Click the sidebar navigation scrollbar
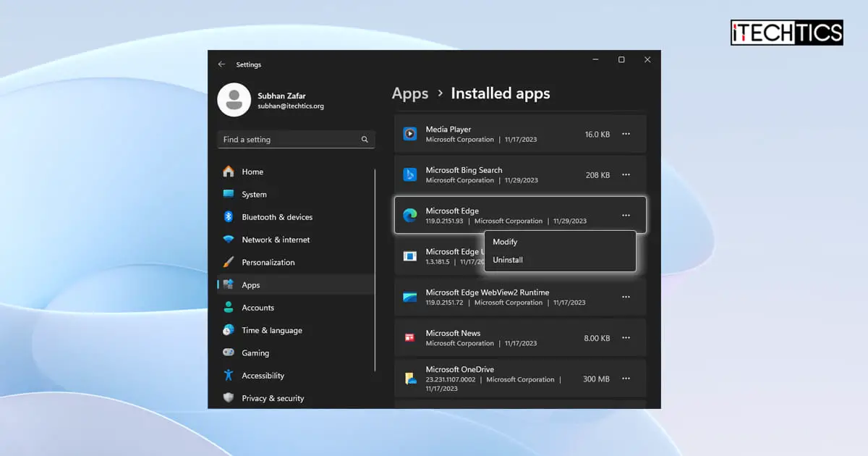 375,269
